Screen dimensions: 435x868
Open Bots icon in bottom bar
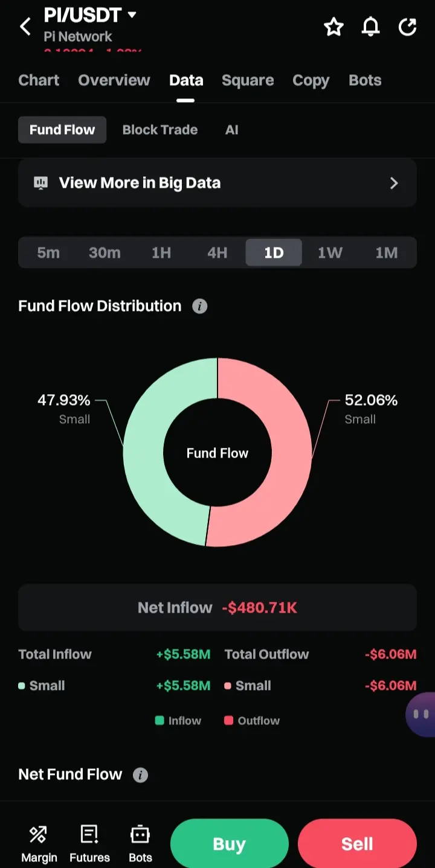click(x=140, y=843)
